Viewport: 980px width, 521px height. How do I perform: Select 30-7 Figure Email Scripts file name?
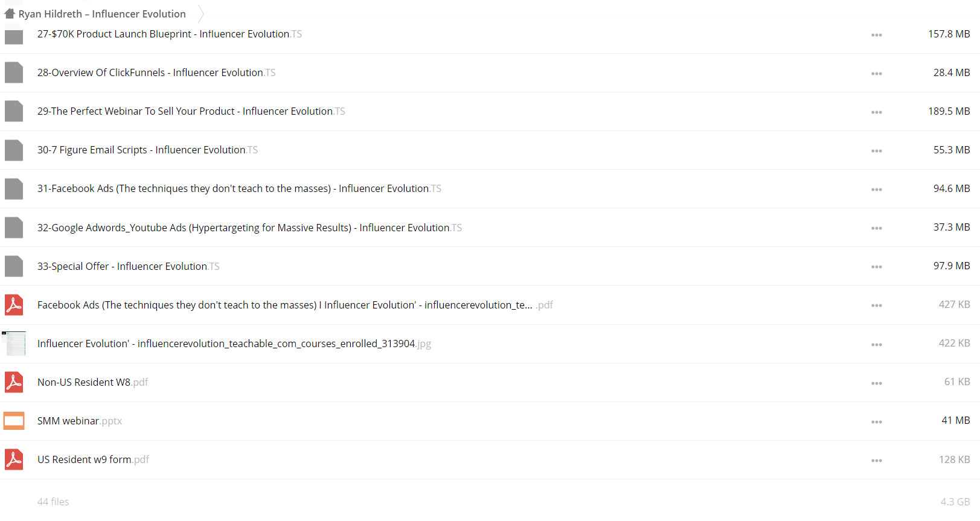click(147, 150)
